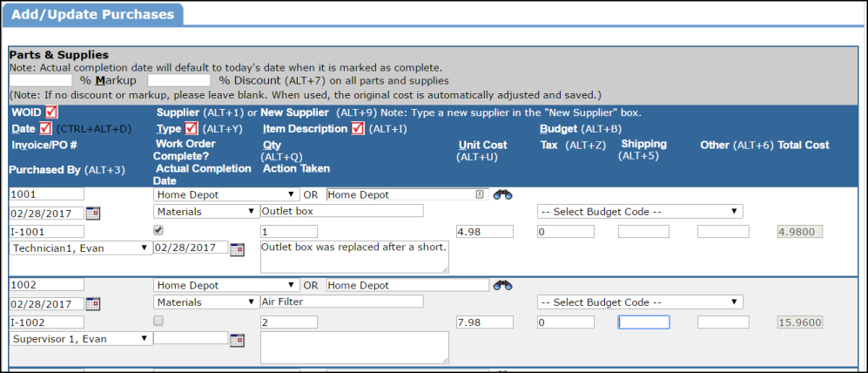Open calendar picker for 1002 actual completion date

(x=237, y=340)
